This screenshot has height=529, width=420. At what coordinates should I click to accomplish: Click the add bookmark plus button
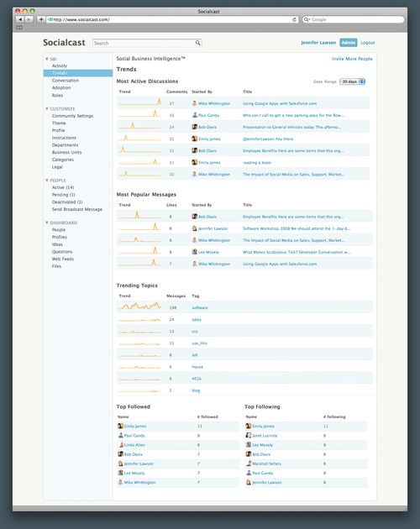(41, 19)
